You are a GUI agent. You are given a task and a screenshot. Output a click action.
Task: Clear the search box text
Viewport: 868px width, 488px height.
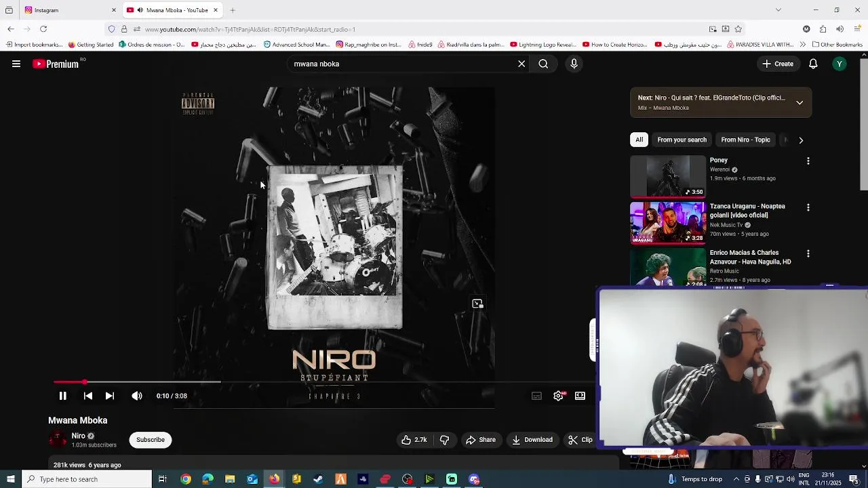click(x=521, y=64)
